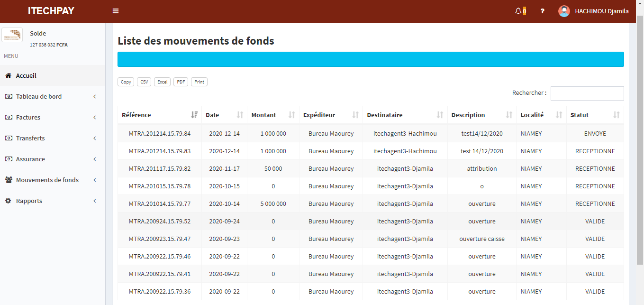Click the Print button above the table
This screenshot has width=644, height=305.
pyautogui.click(x=199, y=82)
